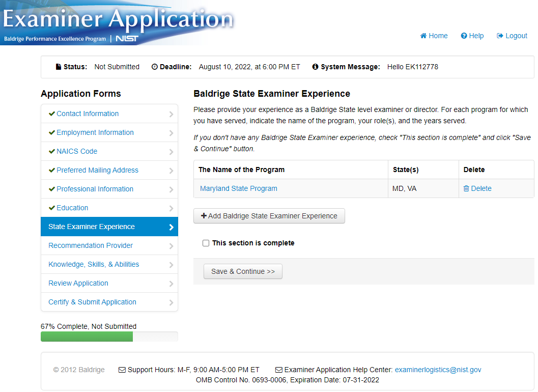This screenshot has width=538, height=392.
Task: Click the Logout arrow icon
Action: pos(500,36)
